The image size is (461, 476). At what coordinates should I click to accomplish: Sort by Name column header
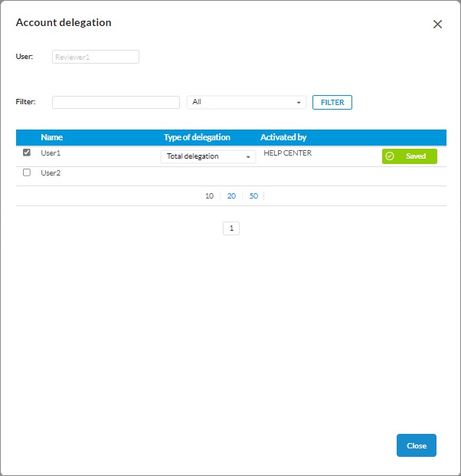(x=52, y=137)
